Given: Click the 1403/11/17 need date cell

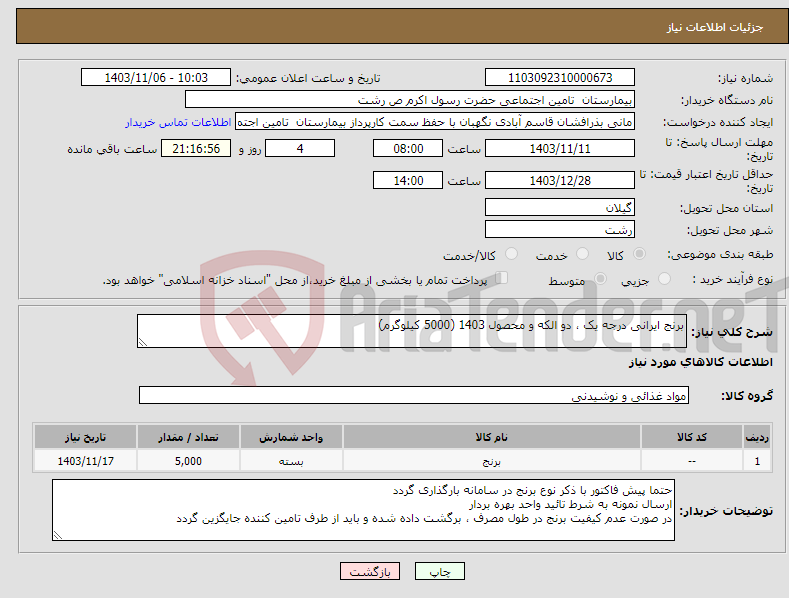Looking at the screenshot, I should [86, 461].
